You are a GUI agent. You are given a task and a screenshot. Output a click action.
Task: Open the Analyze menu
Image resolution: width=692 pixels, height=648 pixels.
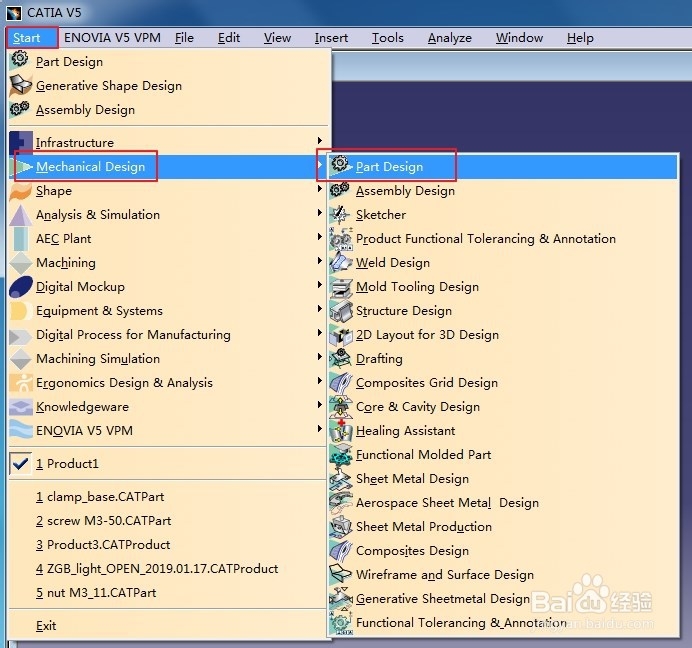pyautogui.click(x=449, y=38)
